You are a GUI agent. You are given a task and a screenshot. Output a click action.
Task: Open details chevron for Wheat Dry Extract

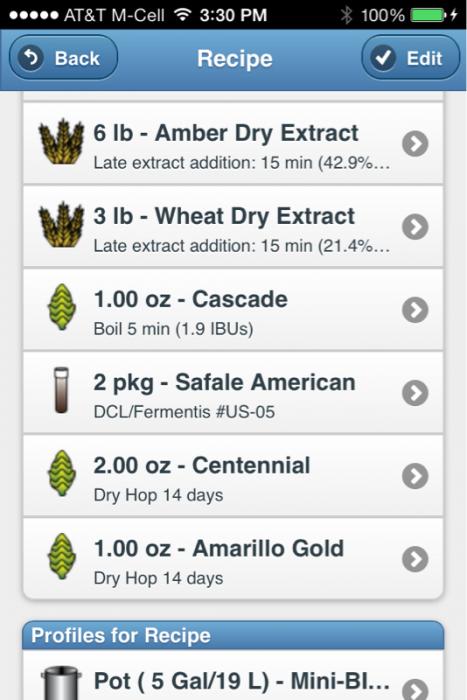pyautogui.click(x=415, y=226)
